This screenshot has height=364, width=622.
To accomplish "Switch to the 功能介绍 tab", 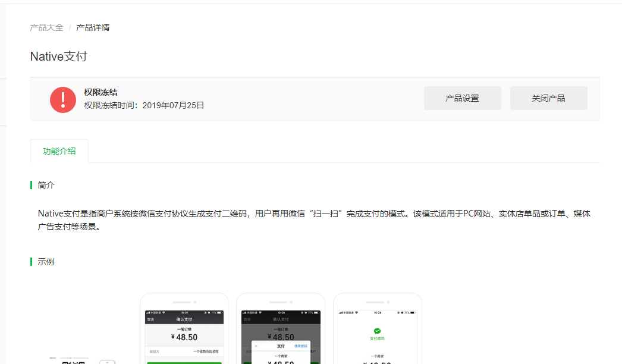I will coord(59,151).
